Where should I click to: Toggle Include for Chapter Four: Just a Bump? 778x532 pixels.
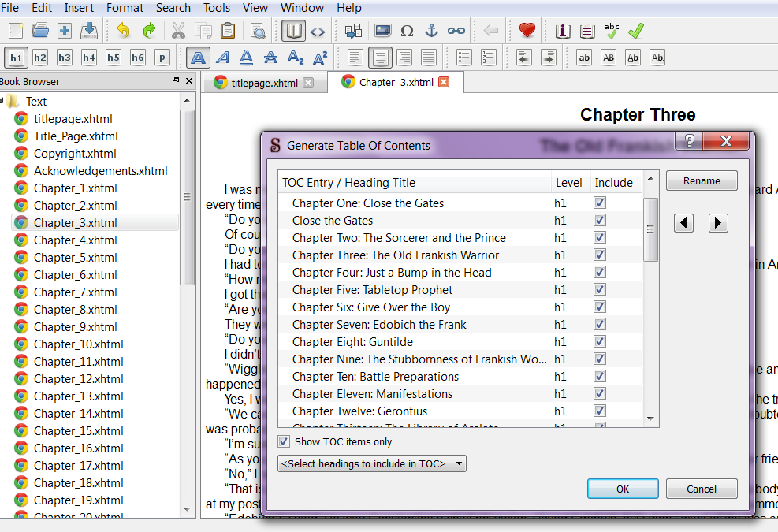[599, 273]
